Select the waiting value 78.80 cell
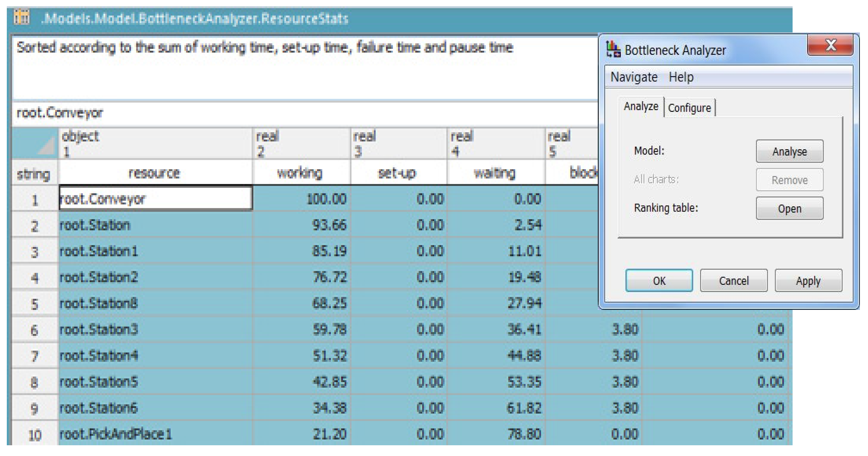 point(495,434)
